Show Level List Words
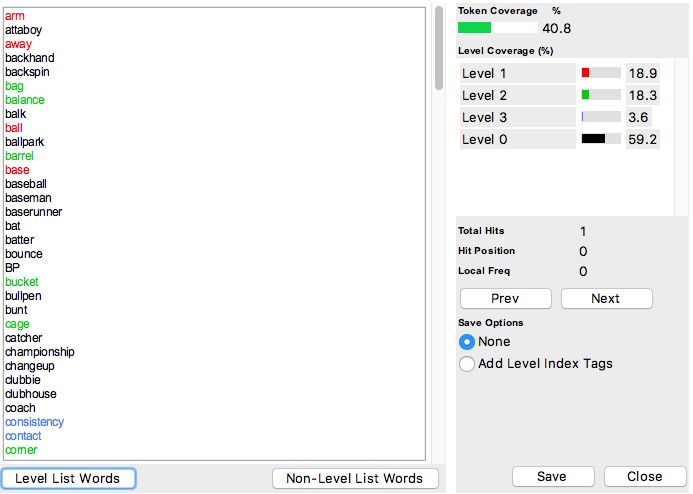 pos(68,479)
